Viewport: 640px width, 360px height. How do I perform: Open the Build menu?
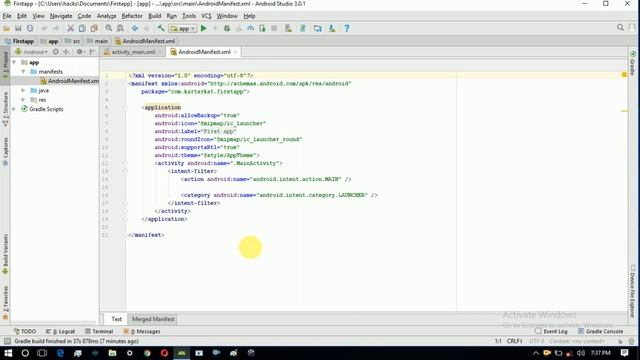[154, 16]
